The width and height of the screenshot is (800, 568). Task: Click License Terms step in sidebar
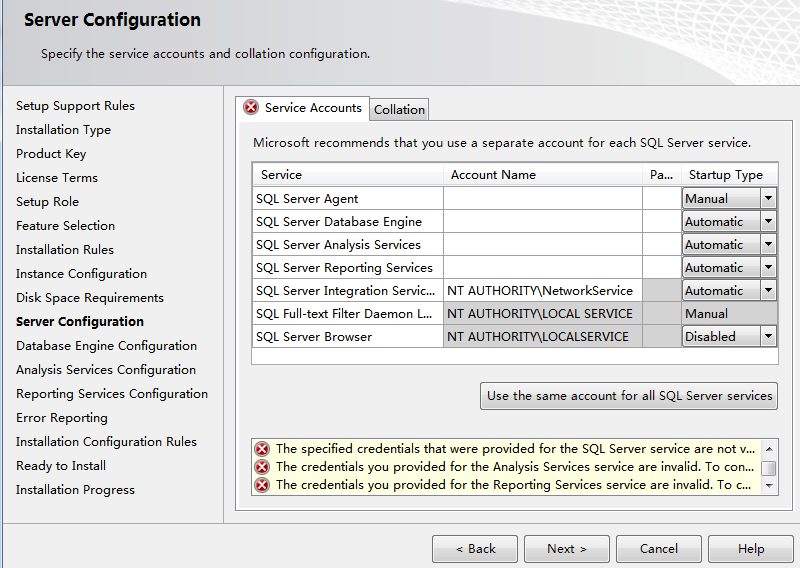coord(57,178)
